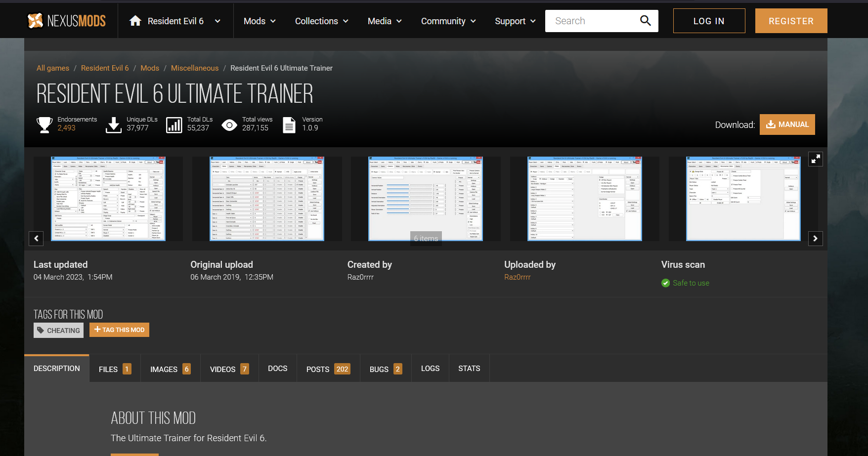Click the Created by name Raz0rrrr

coord(361,277)
